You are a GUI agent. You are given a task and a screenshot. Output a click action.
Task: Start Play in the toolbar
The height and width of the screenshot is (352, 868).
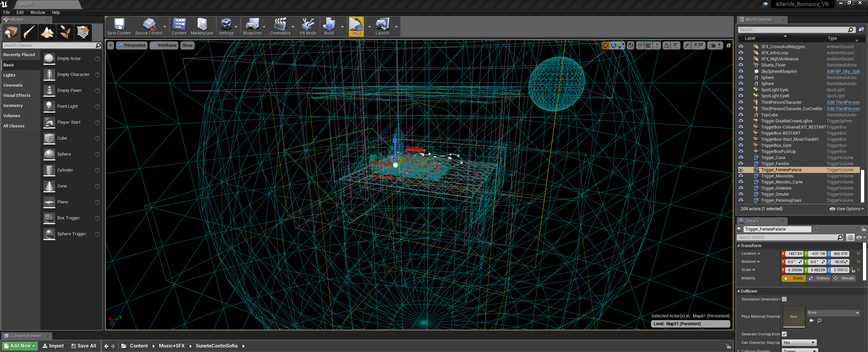[x=356, y=26]
